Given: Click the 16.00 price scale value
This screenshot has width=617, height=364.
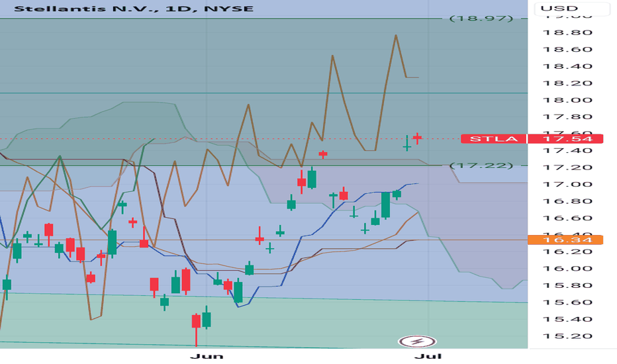Looking at the screenshot, I should coord(567,269).
